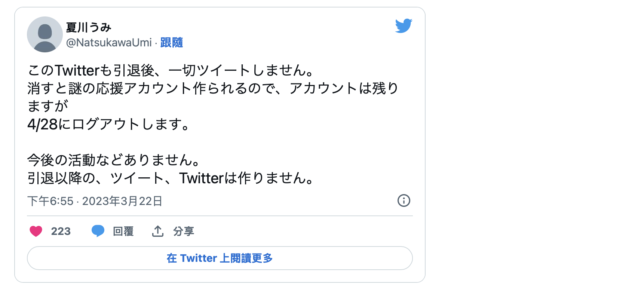
Task: Click 在 Twitter 上閱讀更多 button
Action: pos(220,258)
